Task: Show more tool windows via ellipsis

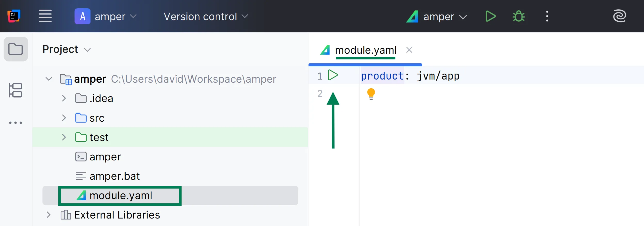Action: [x=16, y=123]
